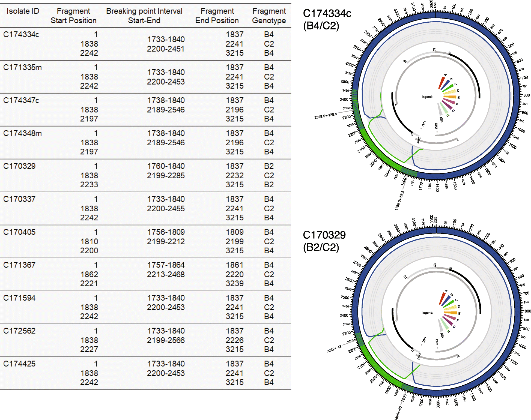Viewport: 531px width, 420px height.
Task: Click 'legend:' text in the C174334c diagram
Action: click(427, 97)
